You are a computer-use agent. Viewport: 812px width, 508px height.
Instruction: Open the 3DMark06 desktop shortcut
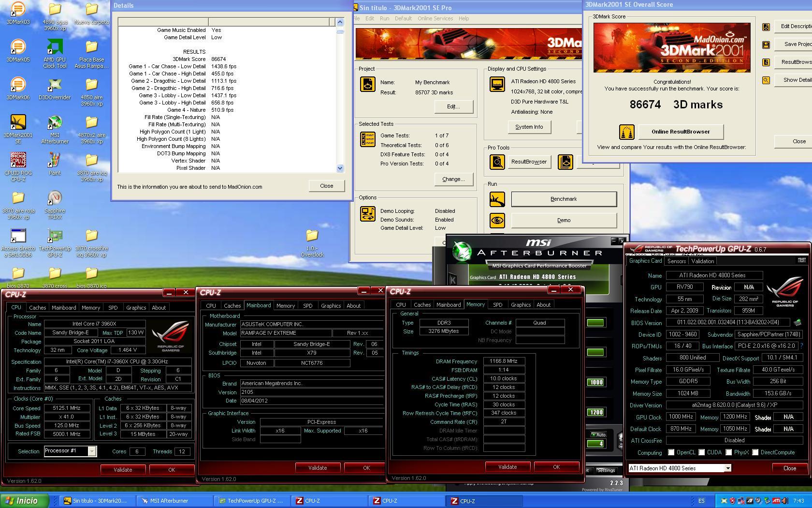[17, 89]
